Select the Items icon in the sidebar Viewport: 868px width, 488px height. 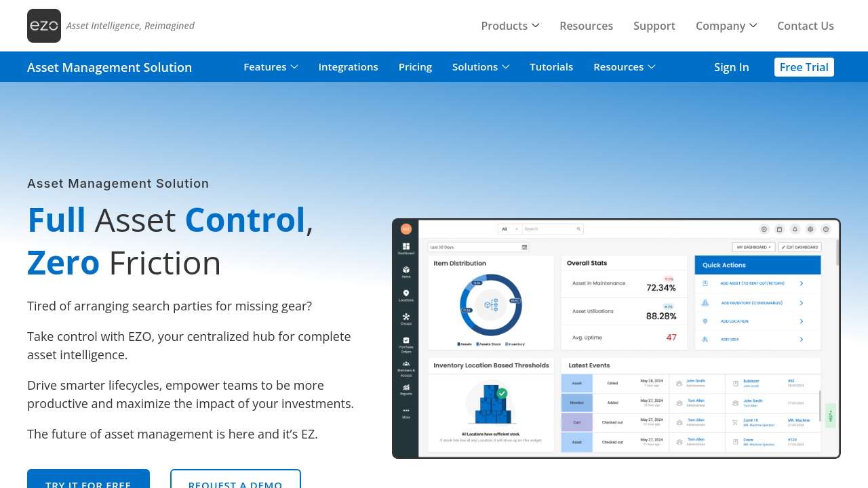click(x=406, y=271)
